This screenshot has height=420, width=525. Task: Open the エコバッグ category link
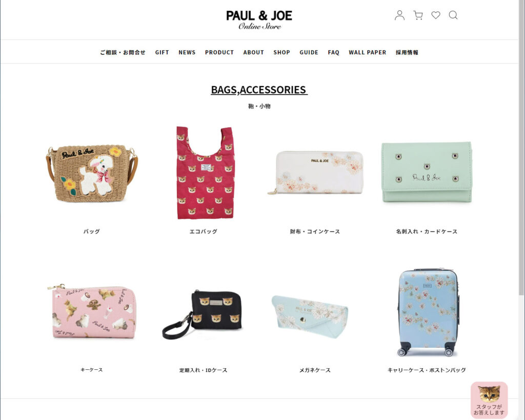click(x=203, y=231)
